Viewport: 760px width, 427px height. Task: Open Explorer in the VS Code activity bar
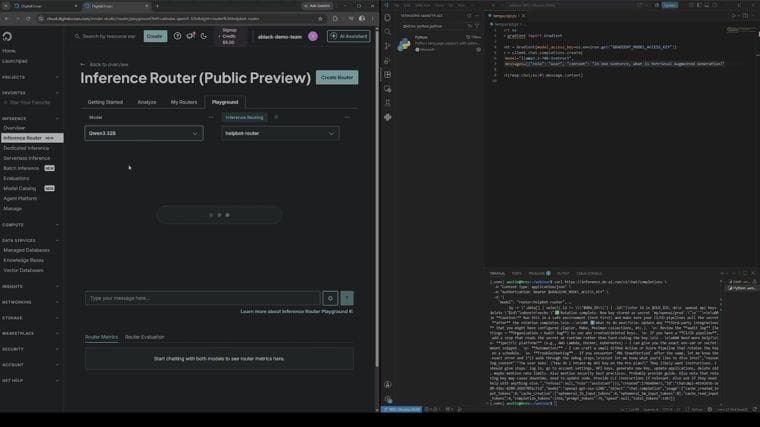coord(388,17)
